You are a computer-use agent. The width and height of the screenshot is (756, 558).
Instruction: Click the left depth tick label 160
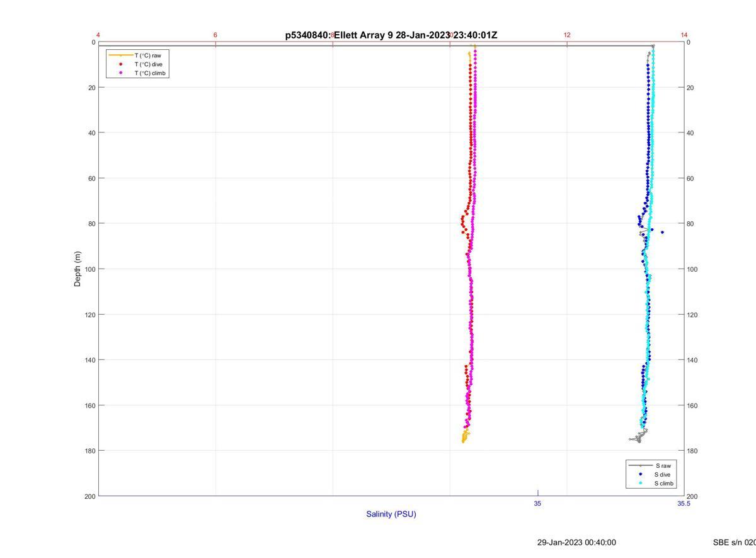89,405
